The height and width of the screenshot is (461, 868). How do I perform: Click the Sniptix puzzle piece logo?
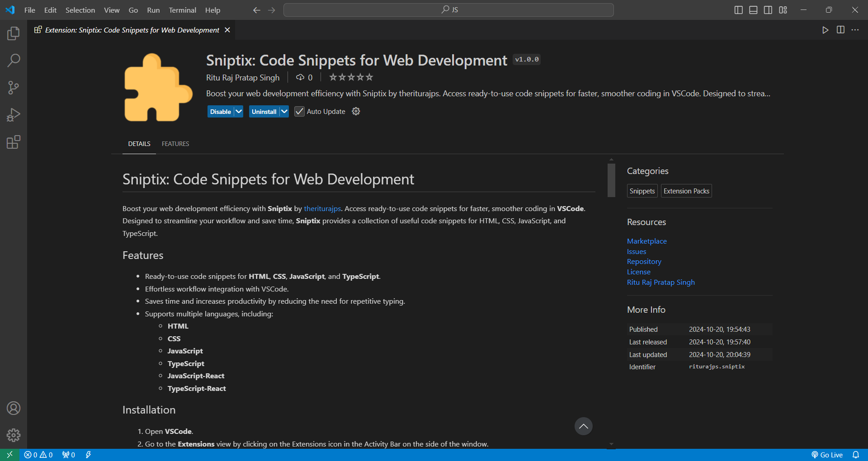(x=158, y=88)
